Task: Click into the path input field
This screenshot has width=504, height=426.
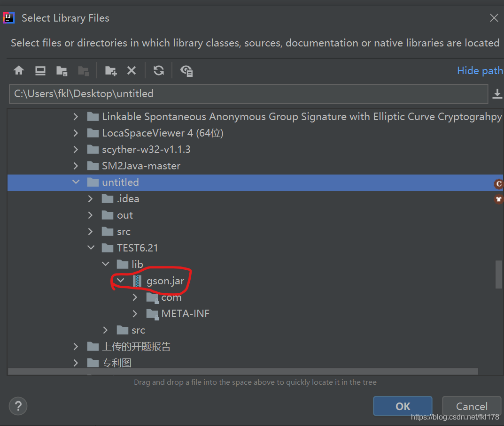Action: point(248,94)
